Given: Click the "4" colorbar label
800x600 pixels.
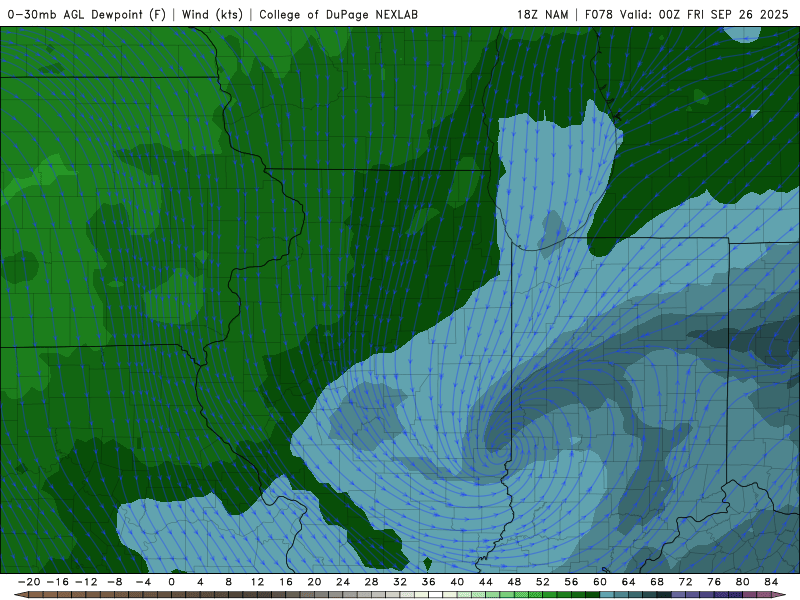Looking at the screenshot, I should (x=200, y=582).
